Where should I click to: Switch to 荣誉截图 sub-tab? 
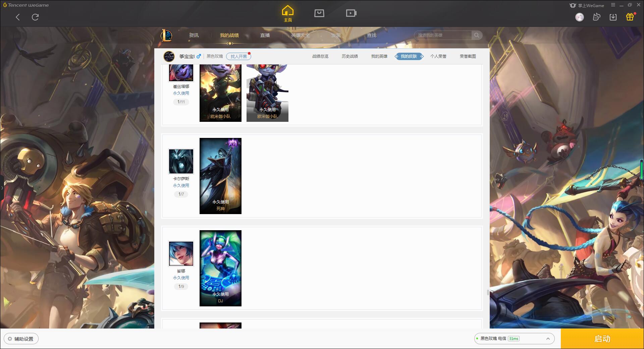[x=468, y=56]
